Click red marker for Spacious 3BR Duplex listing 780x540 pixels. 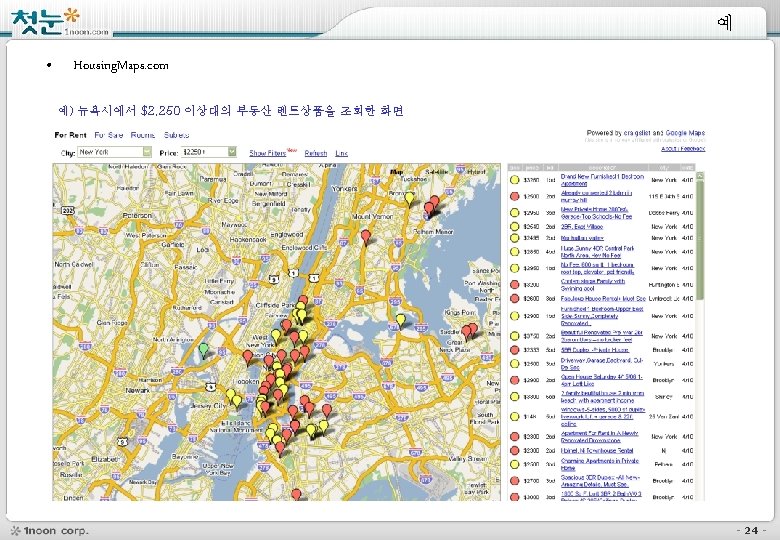coord(514,481)
